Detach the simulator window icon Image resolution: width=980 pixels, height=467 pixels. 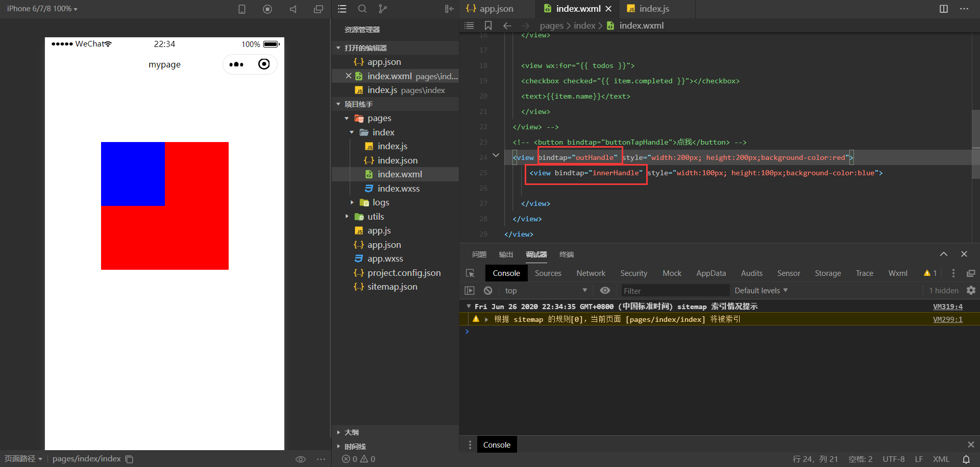pyautogui.click(x=318, y=9)
